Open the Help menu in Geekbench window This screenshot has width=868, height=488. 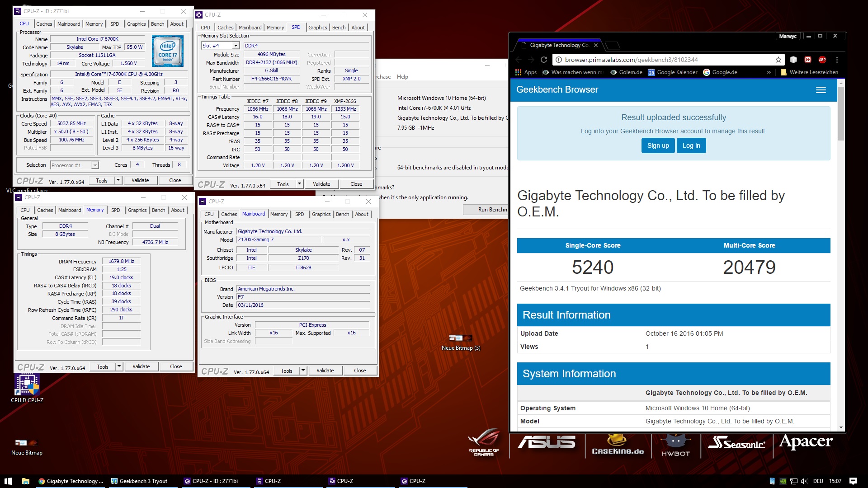coord(402,77)
